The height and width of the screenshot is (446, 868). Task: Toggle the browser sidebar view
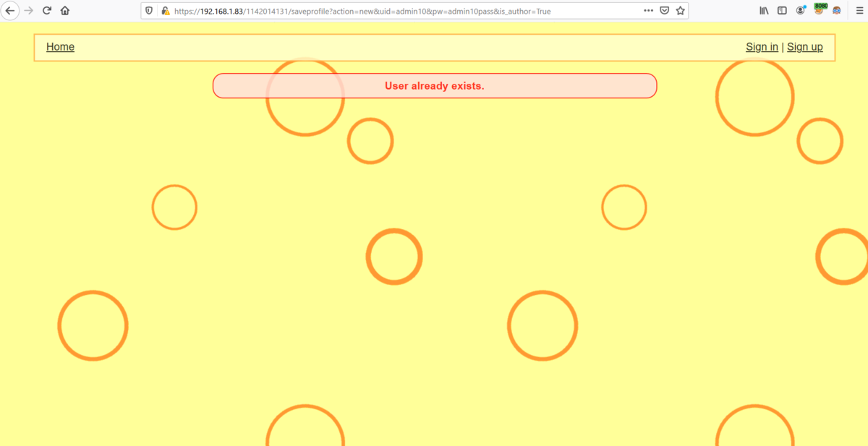coord(782,11)
